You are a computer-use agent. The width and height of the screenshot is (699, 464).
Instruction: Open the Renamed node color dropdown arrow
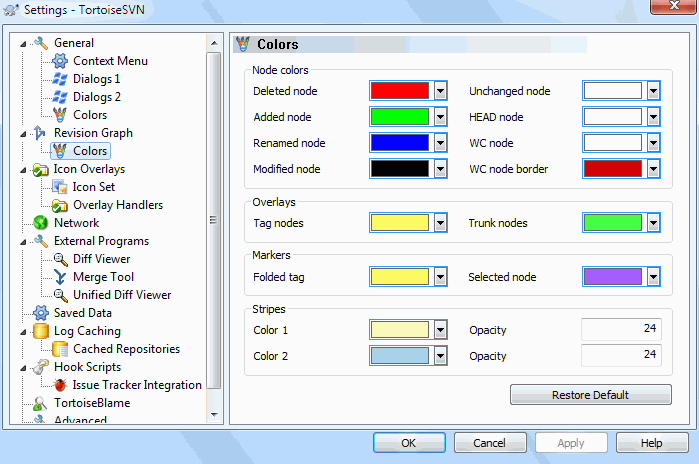pos(440,143)
